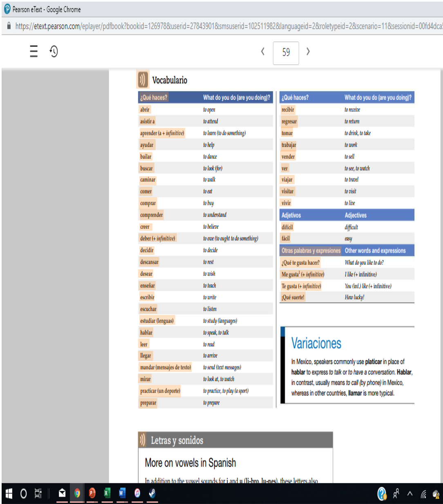The image size is (443, 504).
Task: Go to the previous page arrow
Action: click(263, 52)
